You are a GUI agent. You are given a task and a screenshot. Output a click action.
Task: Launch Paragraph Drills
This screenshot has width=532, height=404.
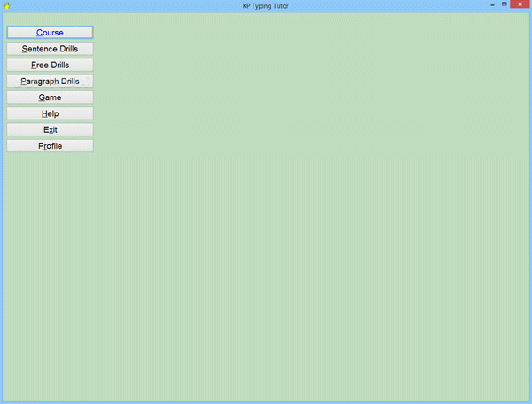pos(50,82)
